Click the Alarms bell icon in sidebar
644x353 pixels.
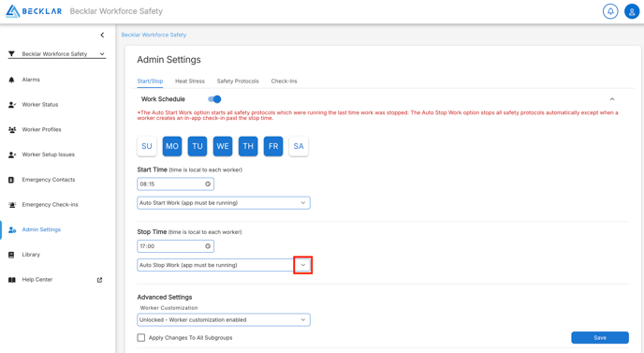click(x=11, y=80)
